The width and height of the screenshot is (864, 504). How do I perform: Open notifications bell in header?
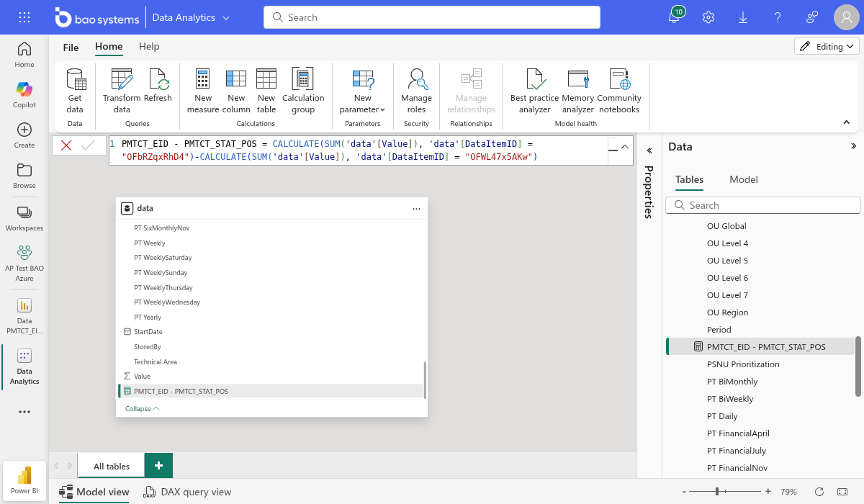point(675,17)
